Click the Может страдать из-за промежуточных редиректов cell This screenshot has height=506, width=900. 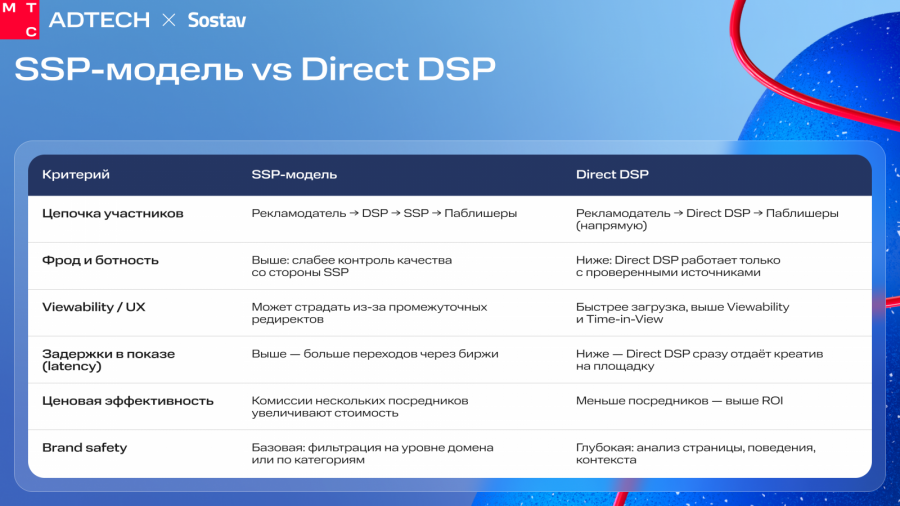[369, 313]
